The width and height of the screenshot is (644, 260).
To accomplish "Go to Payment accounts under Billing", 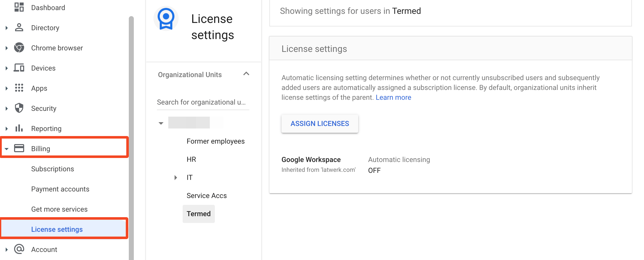I will tap(60, 189).
